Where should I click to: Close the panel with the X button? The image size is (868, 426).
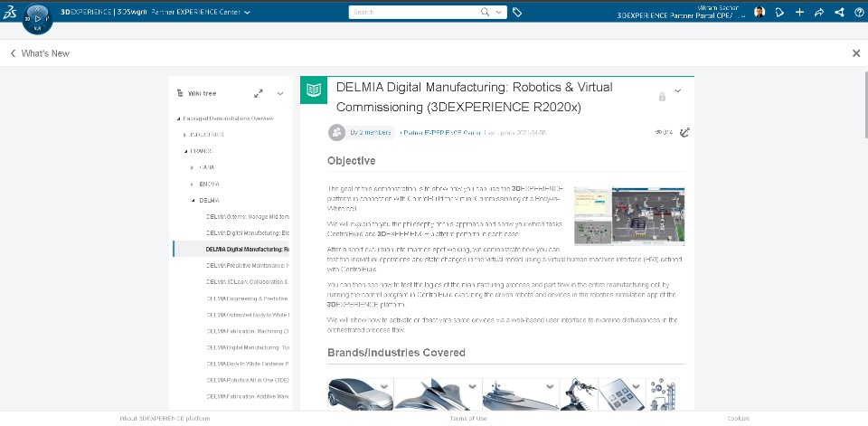pos(856,53)
